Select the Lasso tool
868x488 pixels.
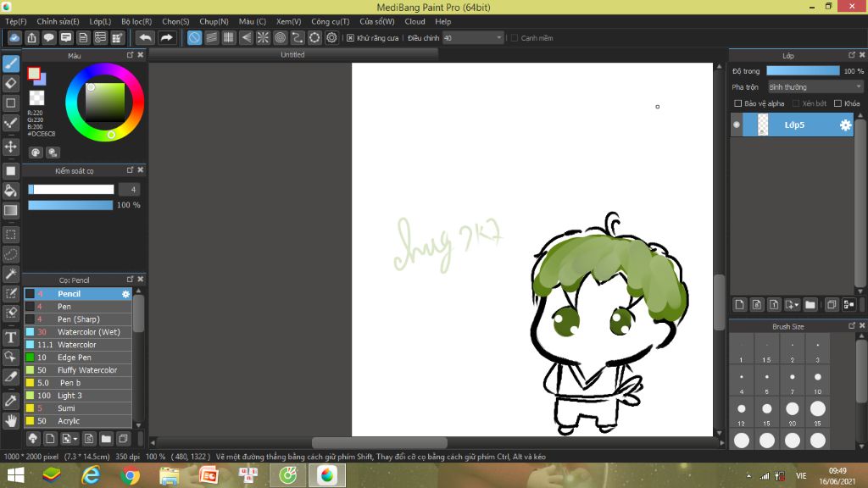(x=10, y=254)
